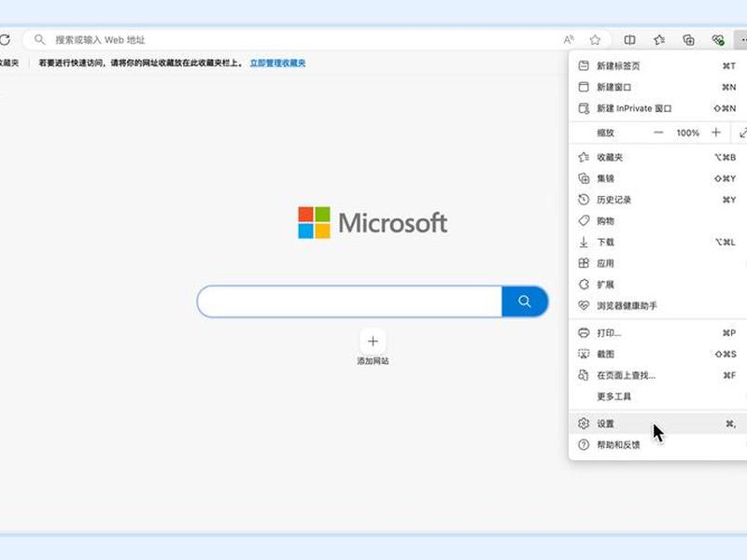Viewport: 747px width, 560px height.
Task: Open 设置 from the menu
Action: (658, 424)
